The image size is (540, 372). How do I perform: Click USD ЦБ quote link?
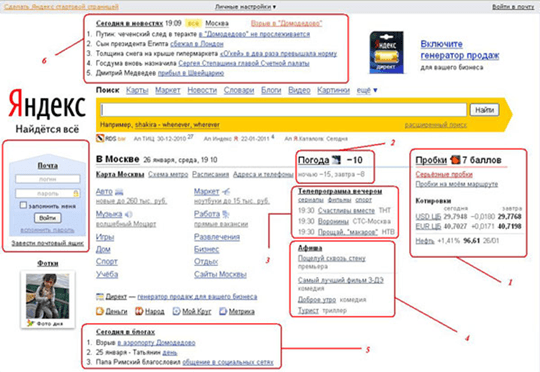coord(428,217)
